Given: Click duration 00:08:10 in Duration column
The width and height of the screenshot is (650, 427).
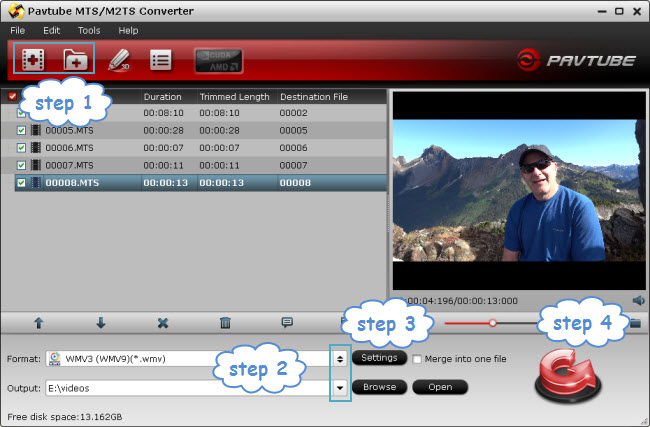Looking at the screenshot, I should (163, 113).
